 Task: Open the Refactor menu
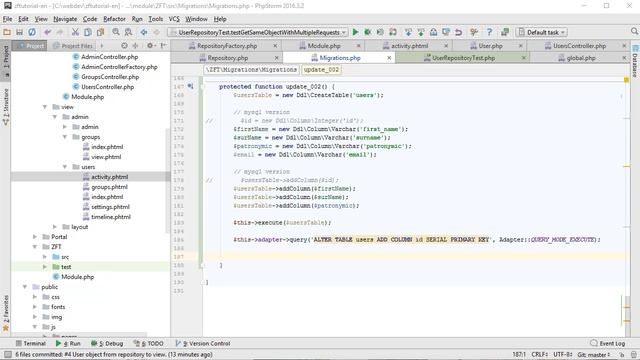click(x=114, y=19)
